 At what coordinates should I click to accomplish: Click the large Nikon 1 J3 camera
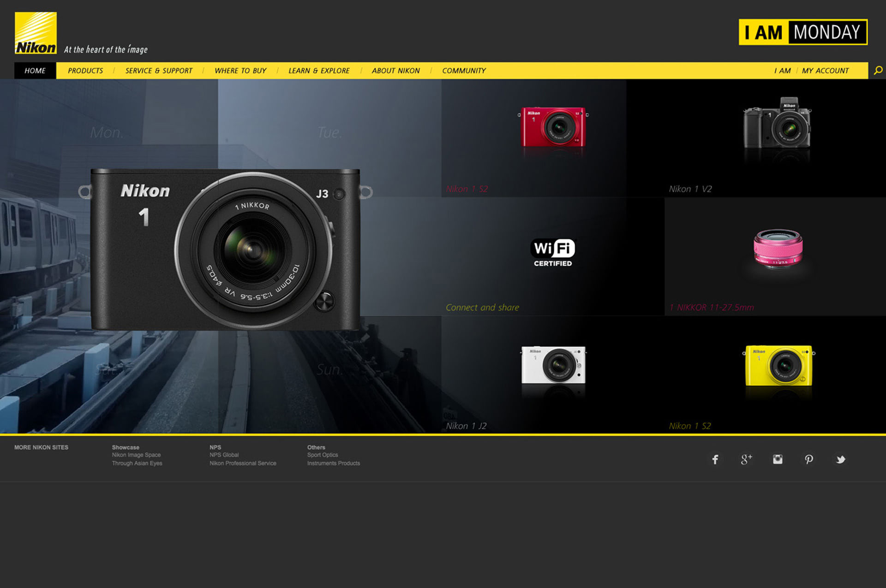coord(225,249)
